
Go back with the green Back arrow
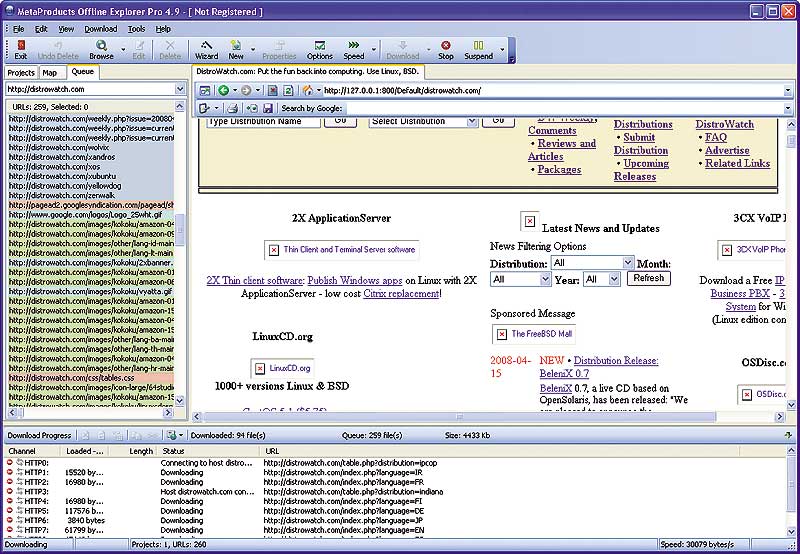point(223,90)
